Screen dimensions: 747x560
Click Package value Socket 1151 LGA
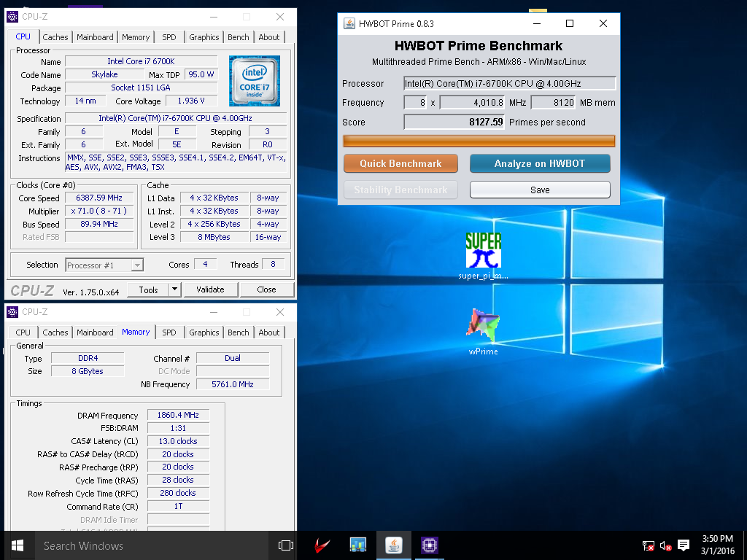click(141, 87)
